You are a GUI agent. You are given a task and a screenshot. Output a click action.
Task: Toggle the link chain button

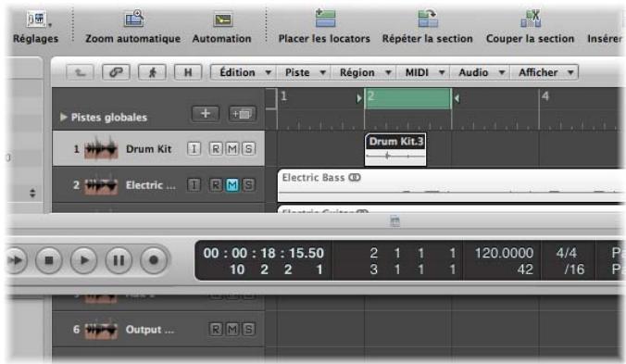(116, 72)
